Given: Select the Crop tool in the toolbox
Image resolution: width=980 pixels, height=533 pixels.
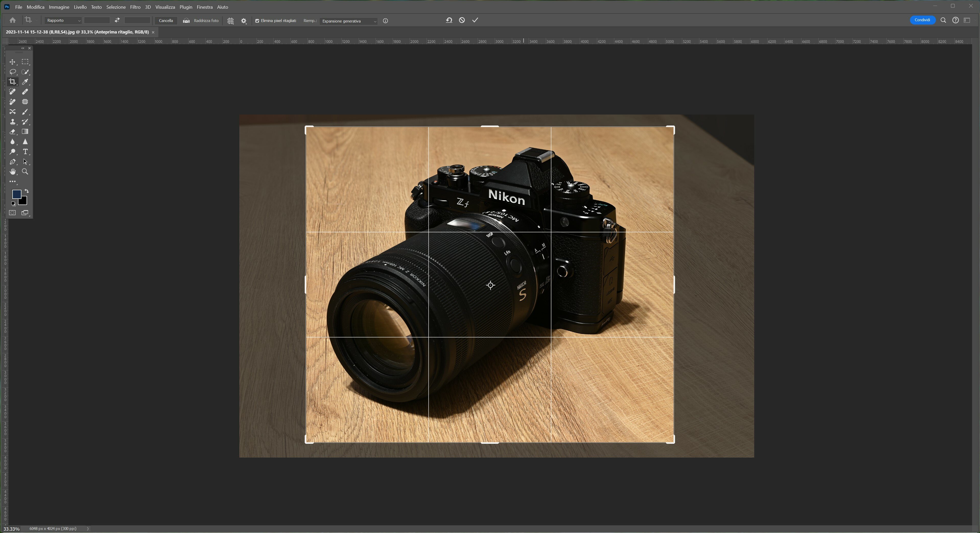Looking at the screenshot, I should [13, 82].
